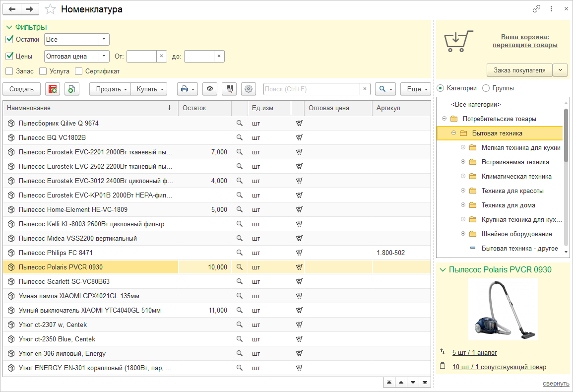The height and width of the screenshot is (392, 573).
Task: Click the Создать button
Action: coord(21,89)
